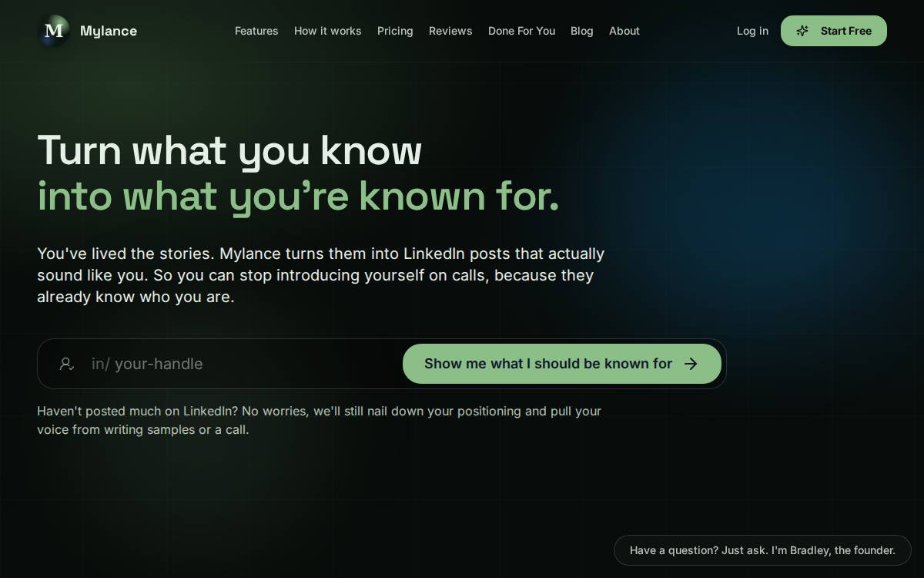Open Done For You page
This screenshot has width=924, height=578.
[x=521, y=31]
